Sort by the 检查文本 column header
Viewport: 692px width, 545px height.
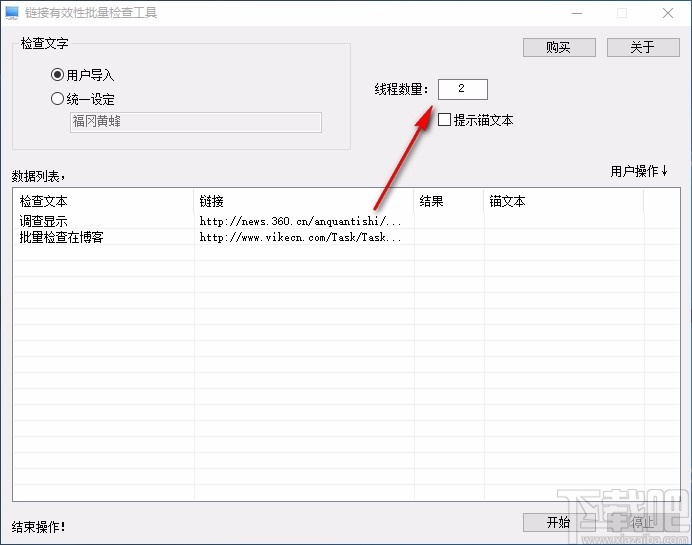(x=104, y=201)
